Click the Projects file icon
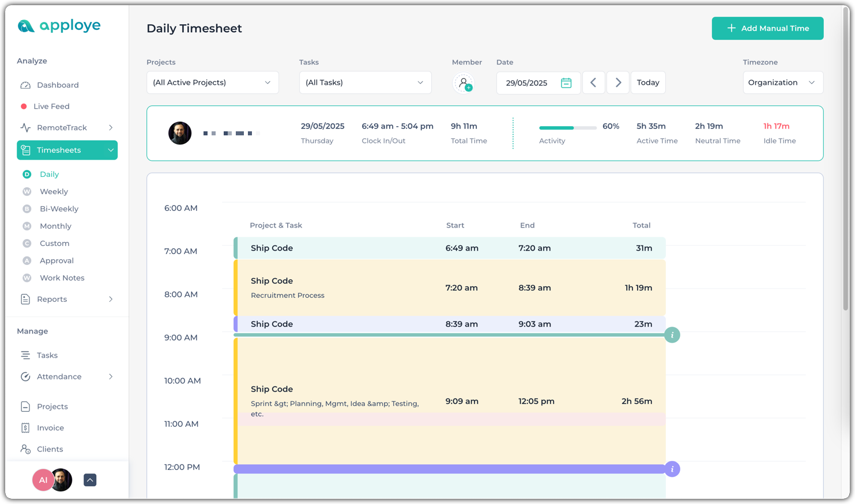 [x=25, y=407]
